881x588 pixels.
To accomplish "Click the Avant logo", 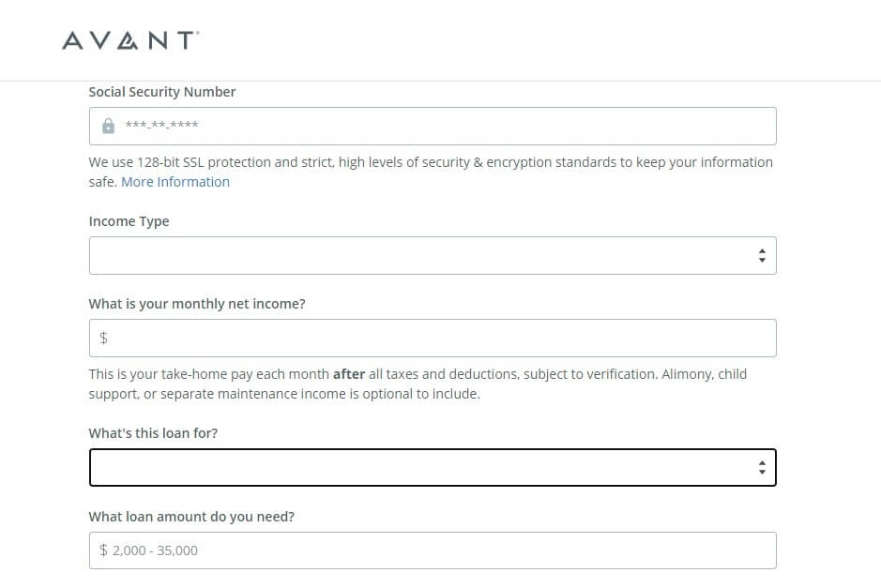I will [x=129, y=40].
